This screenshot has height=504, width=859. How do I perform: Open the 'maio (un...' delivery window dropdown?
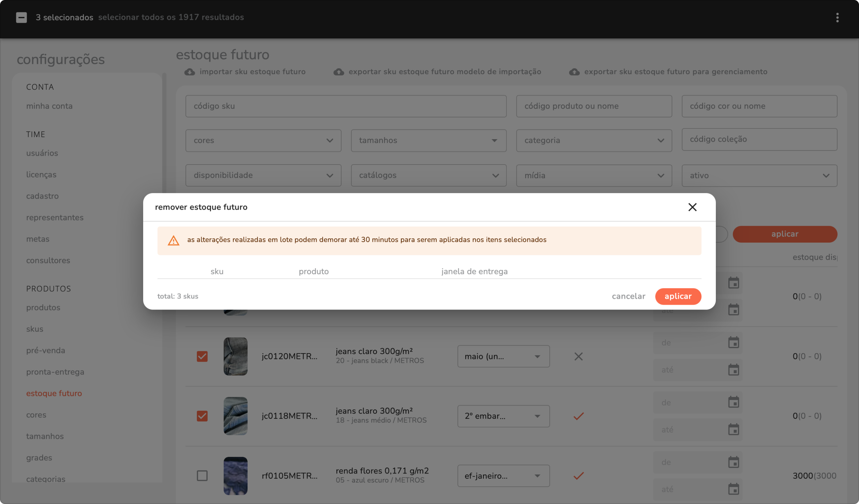point(503,357)
